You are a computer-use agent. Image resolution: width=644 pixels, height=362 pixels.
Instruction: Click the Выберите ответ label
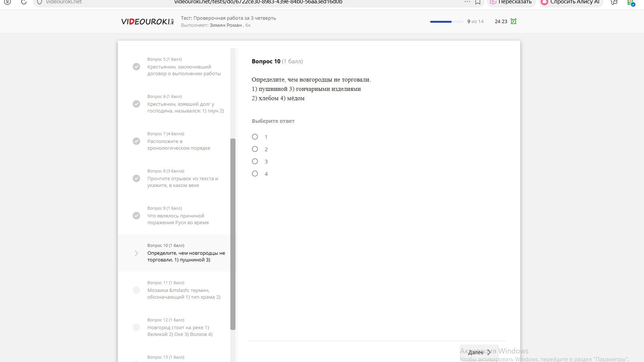[273, 121]
